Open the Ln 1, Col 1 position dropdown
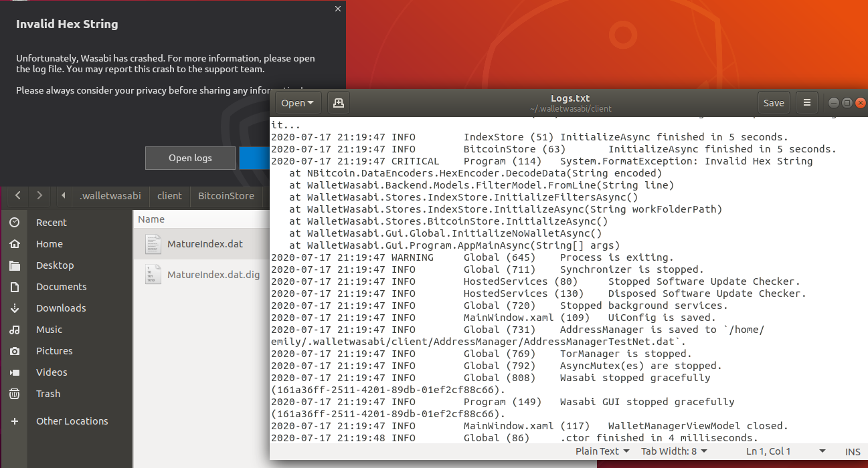This screenshot has height=468, width=868. coord(787,451)
